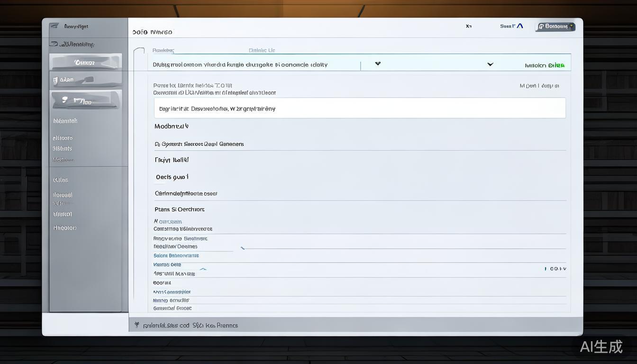Click the icon at the top of the sidebar
This screenshot has width=637, height=364.
(x=55, y=26)
